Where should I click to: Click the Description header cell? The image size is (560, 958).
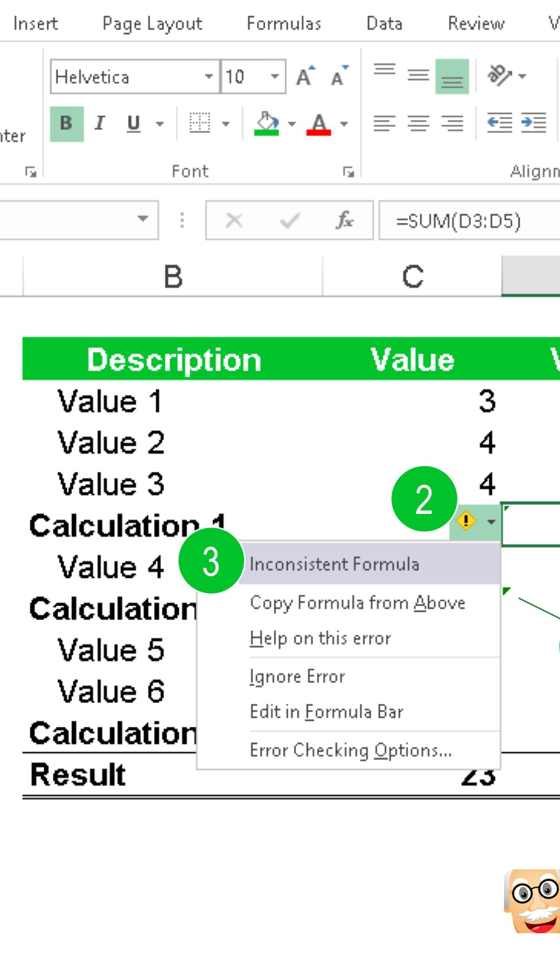point(173,359)
